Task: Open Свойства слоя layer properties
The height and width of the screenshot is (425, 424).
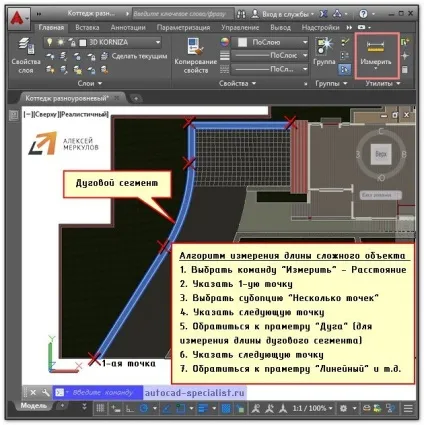Action: tap(26, 55)
